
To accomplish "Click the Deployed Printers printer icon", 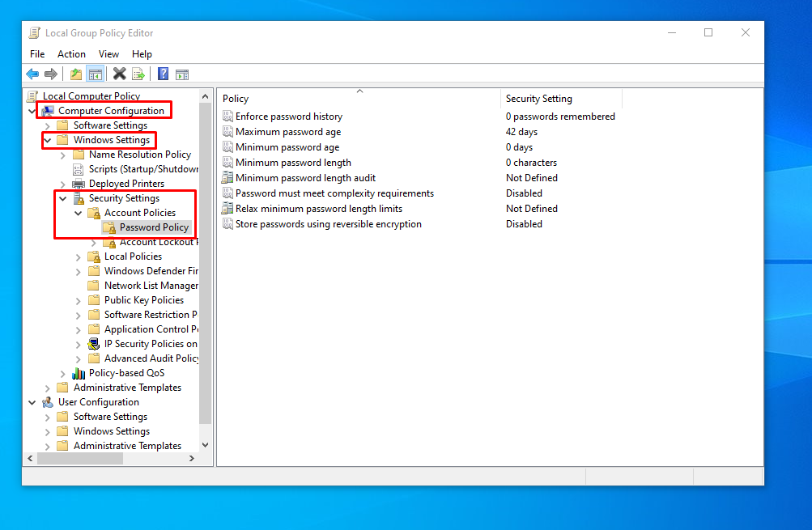I will click(79, 184).
